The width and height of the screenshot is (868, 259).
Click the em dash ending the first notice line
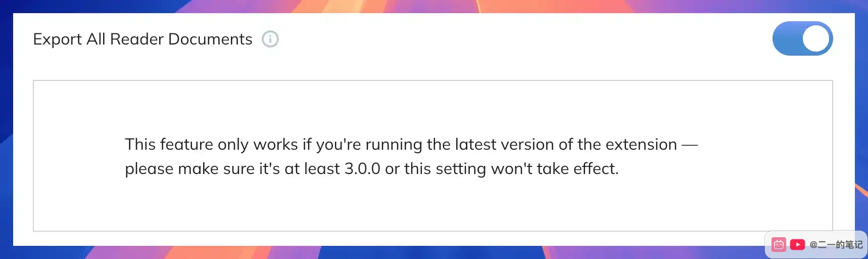[690, 145]
